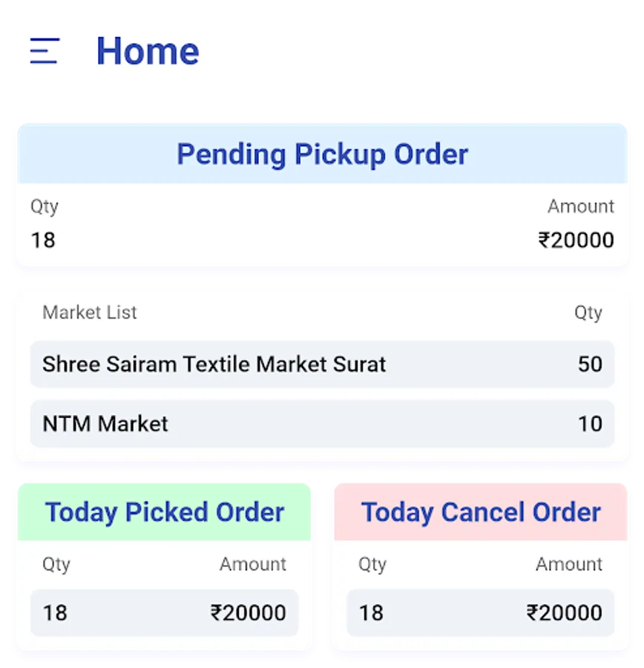
Task: Open the Today Picked Order card
Action: click(165, 512)
